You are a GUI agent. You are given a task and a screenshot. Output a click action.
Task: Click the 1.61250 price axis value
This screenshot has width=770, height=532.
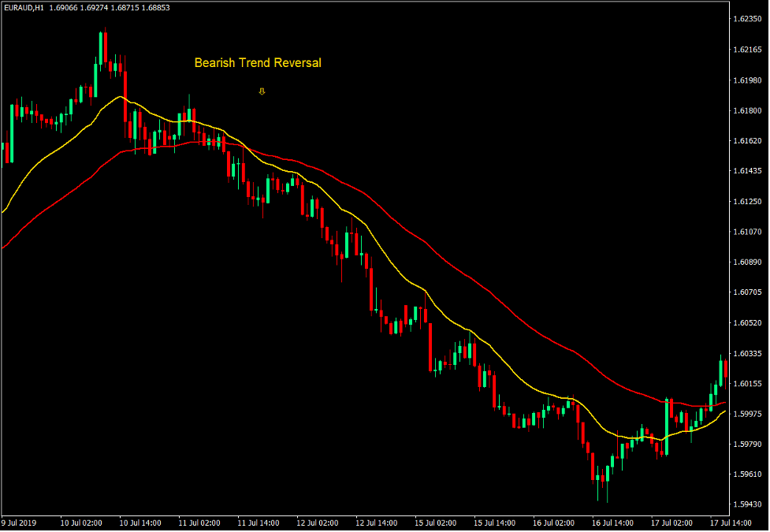pyautogui.click(x=746, y=202)
